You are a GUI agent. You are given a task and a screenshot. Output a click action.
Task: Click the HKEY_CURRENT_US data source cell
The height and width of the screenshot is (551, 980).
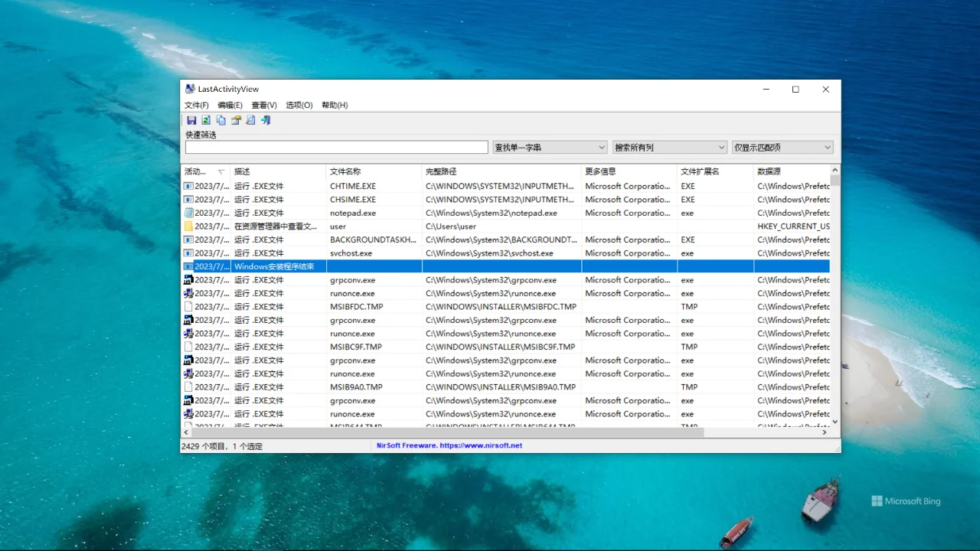792,227
